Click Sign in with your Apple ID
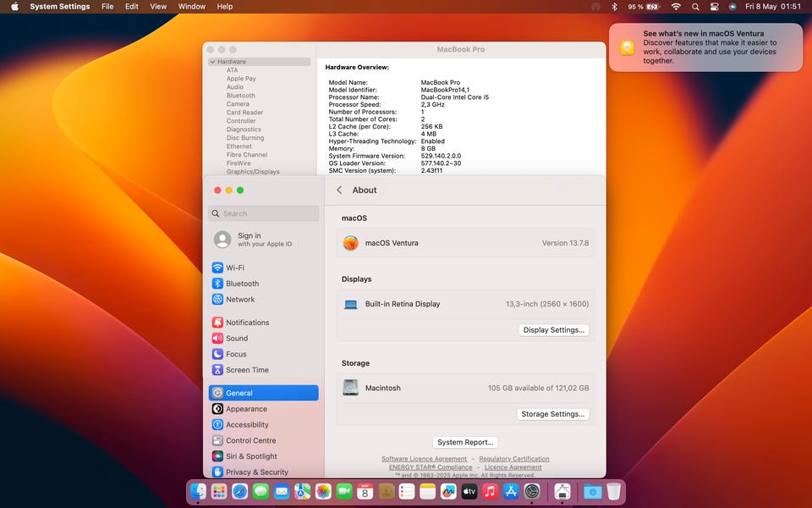This screenshot has width=812, height=508. [x=264, y=239]
